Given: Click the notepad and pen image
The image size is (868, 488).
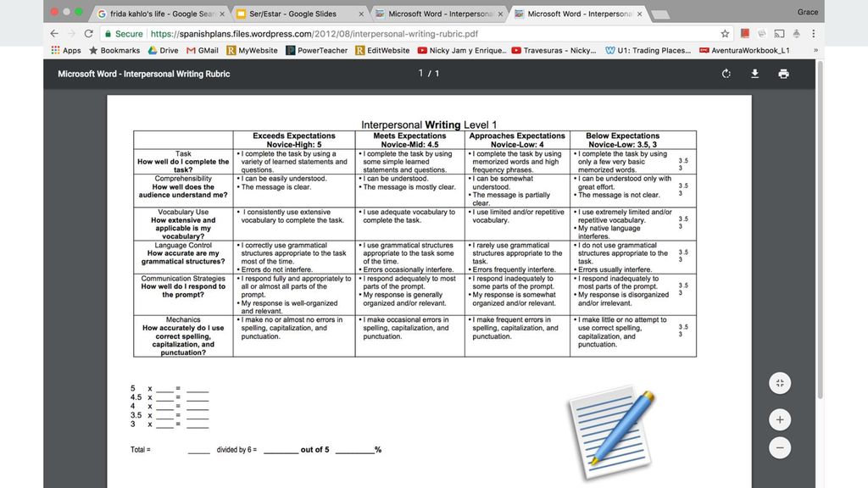Looking at the screenshot, I should 612,433.
